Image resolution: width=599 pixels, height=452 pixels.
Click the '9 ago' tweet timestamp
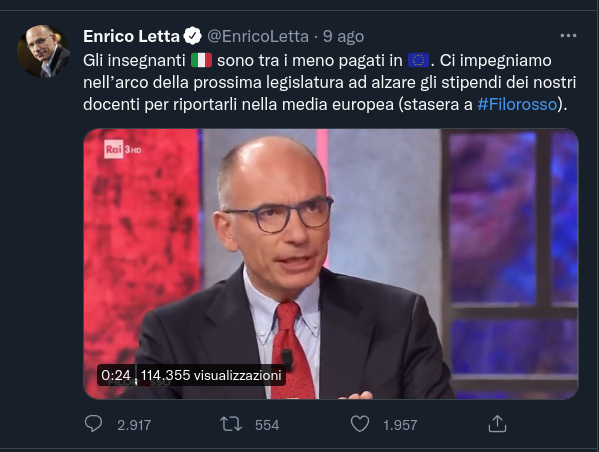pos(343,37)
